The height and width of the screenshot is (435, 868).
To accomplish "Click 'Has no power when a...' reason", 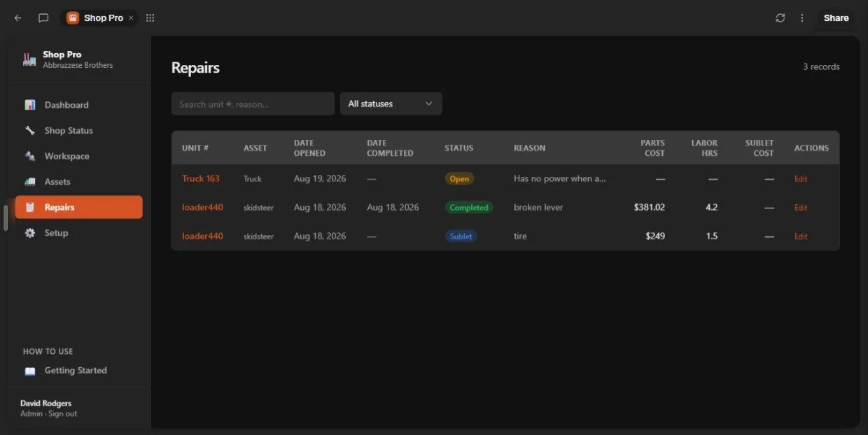I will pos(560,178).
